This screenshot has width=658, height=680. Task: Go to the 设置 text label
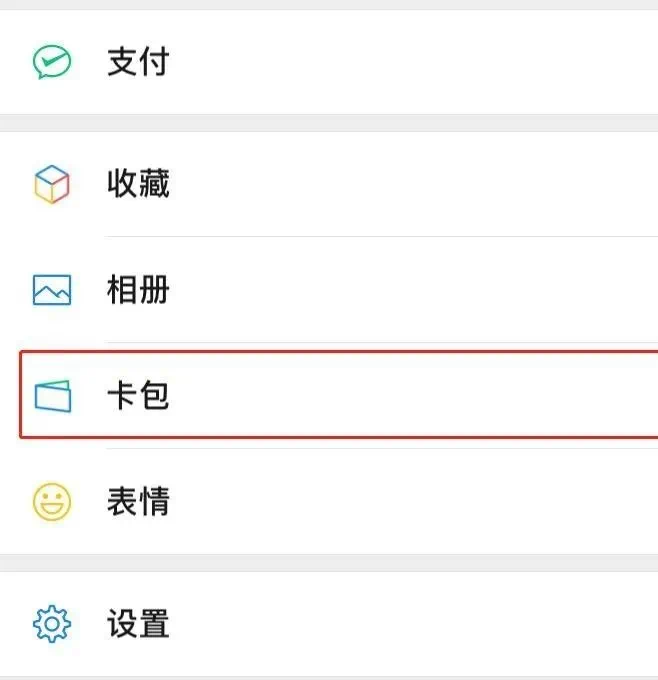pos(138,625)
